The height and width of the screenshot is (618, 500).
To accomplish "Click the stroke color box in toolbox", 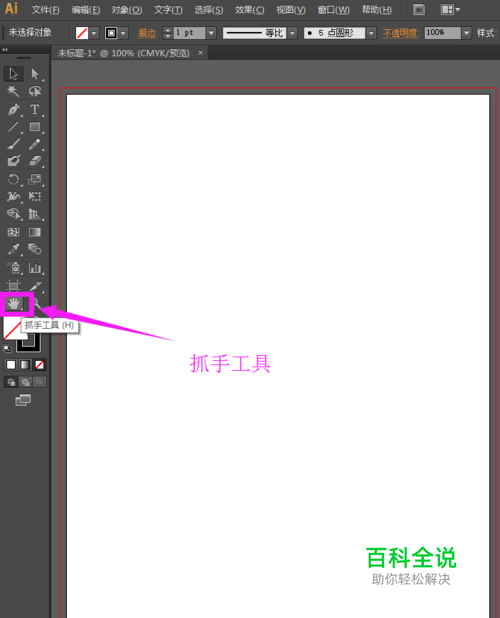I will [x=28, y=341].
